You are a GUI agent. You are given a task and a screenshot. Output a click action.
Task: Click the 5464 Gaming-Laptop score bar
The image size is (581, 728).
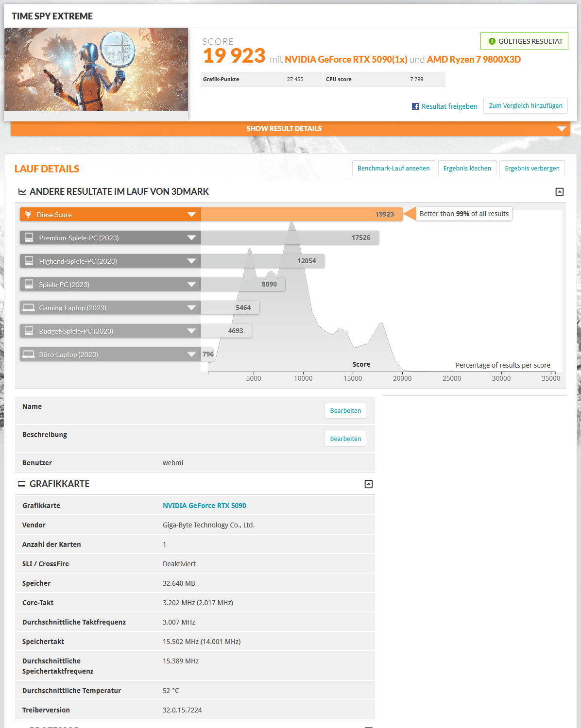[x=230, y=307]
